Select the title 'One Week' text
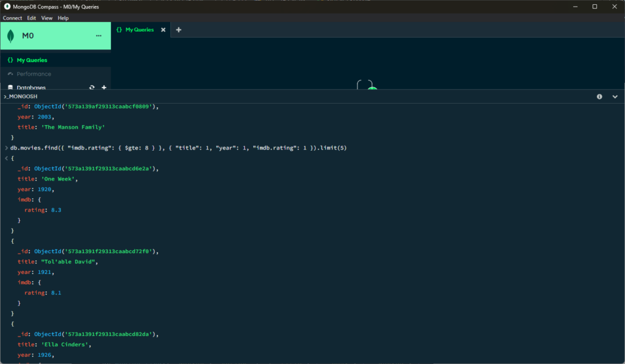 click(58, 179)
